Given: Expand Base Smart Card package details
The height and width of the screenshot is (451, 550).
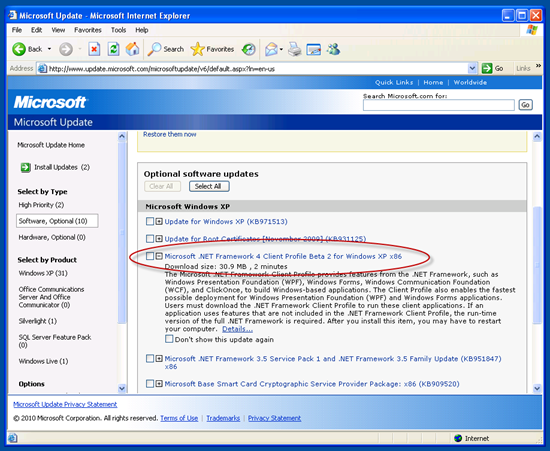Looking at the screenshot, I should tap(159, 383).
